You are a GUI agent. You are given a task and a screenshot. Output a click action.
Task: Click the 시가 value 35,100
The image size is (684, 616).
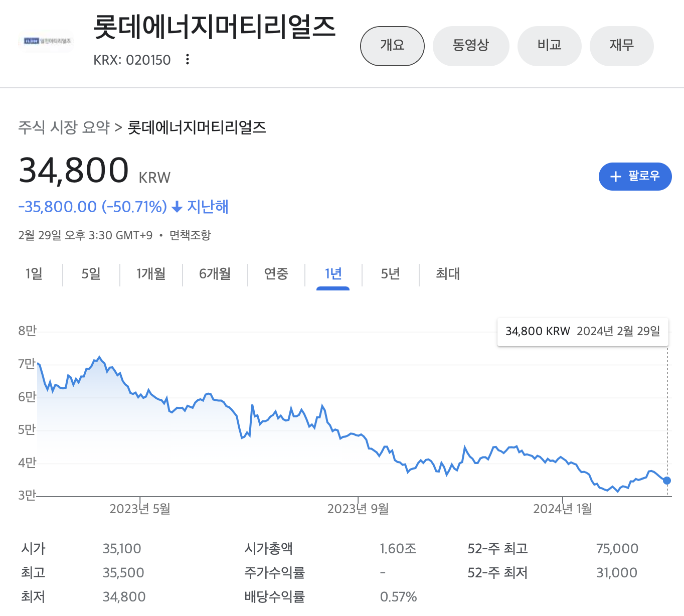(122, 549)
